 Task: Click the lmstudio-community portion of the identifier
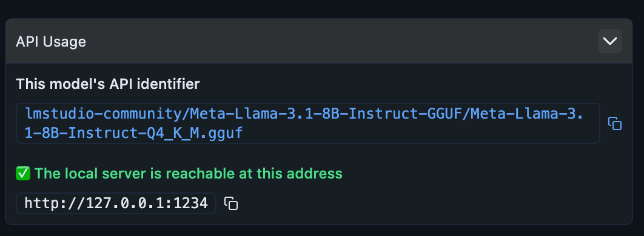click(102, 113)
